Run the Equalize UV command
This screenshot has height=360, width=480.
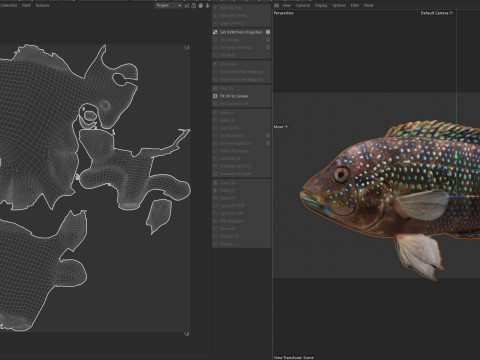[x=242, y=158]
